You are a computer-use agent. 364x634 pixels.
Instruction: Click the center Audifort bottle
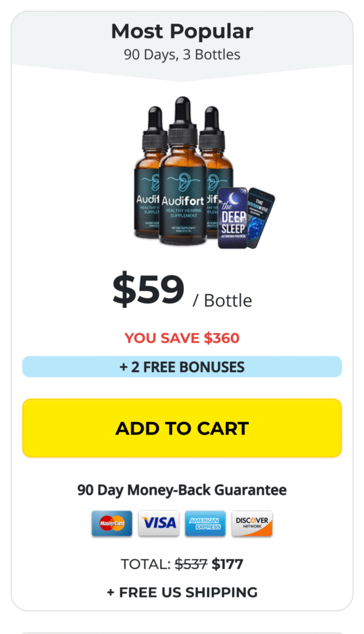coord(183,172)
